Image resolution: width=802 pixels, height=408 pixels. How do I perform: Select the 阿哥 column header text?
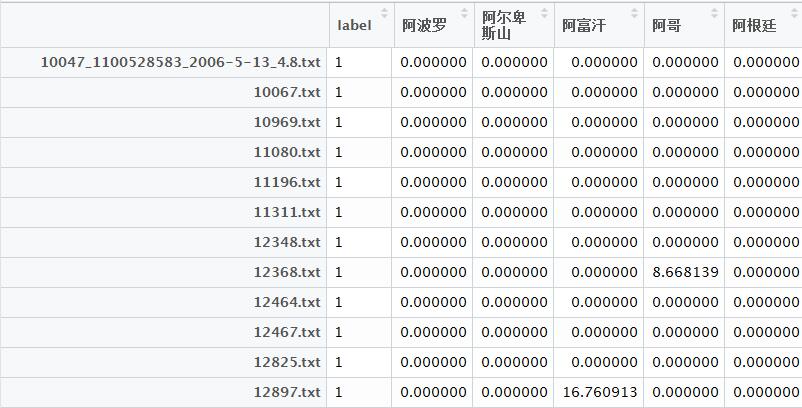pos(666,26)
